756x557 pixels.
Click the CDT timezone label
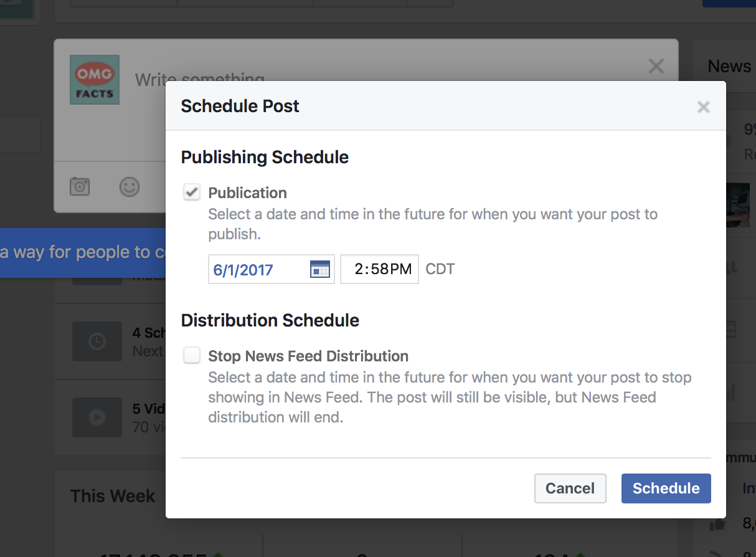click(x=440, y=269)
